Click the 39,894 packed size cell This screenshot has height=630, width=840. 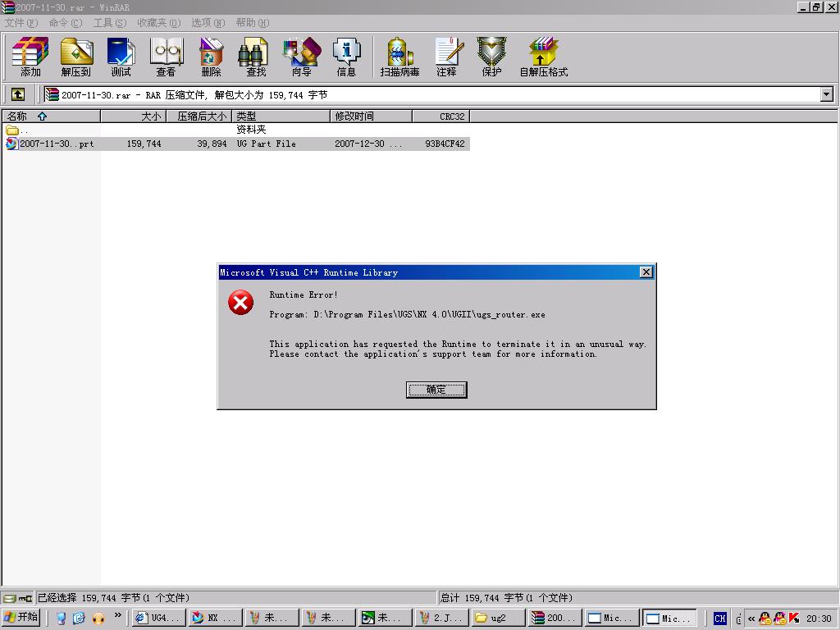point(212,144)
